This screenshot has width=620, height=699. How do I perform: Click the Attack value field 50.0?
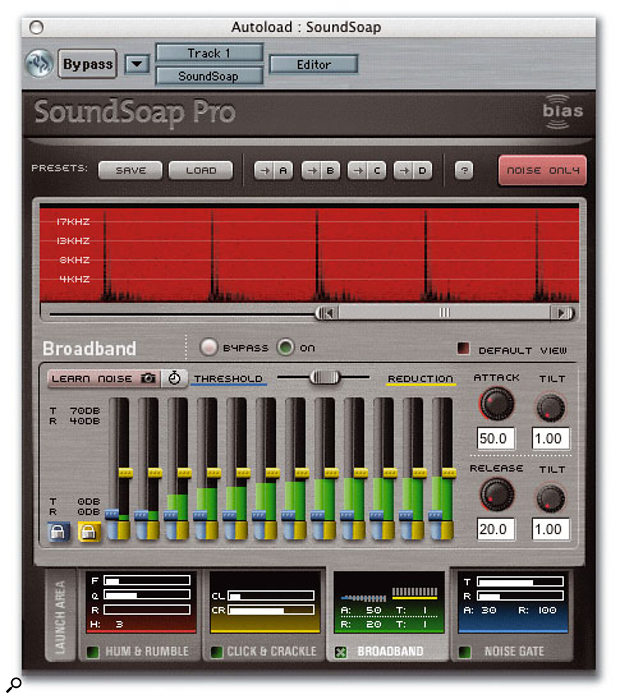[x=496, y=439]
